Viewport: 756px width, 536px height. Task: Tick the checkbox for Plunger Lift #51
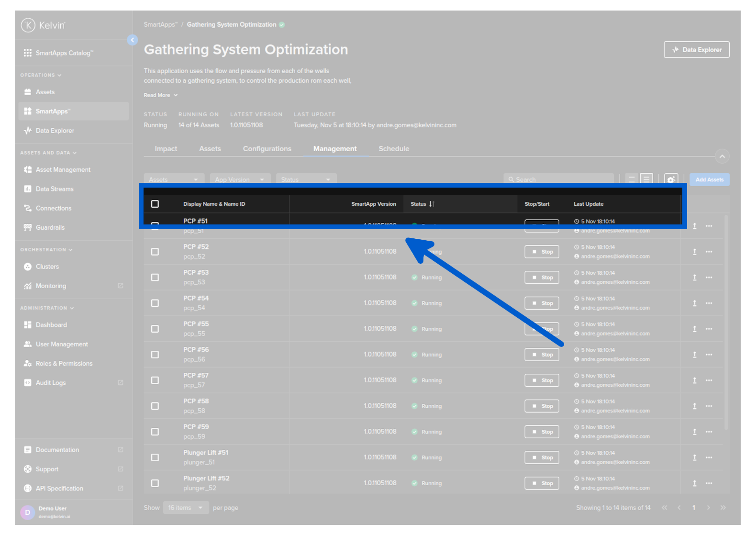click(155, 458)
